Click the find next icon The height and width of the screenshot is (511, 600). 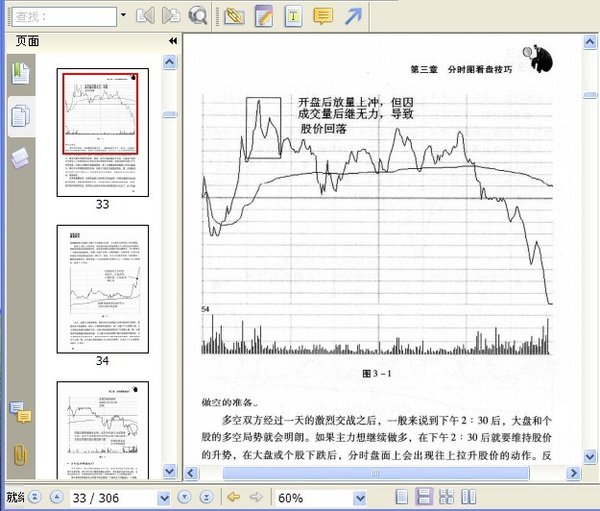coord(171,16)
